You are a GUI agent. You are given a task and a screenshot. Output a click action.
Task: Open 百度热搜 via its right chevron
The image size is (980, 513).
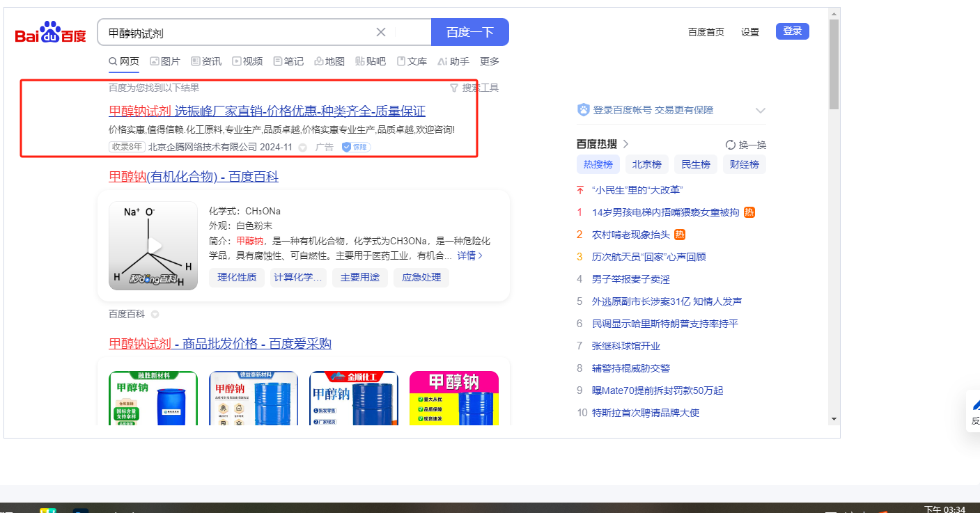(625, 144)
